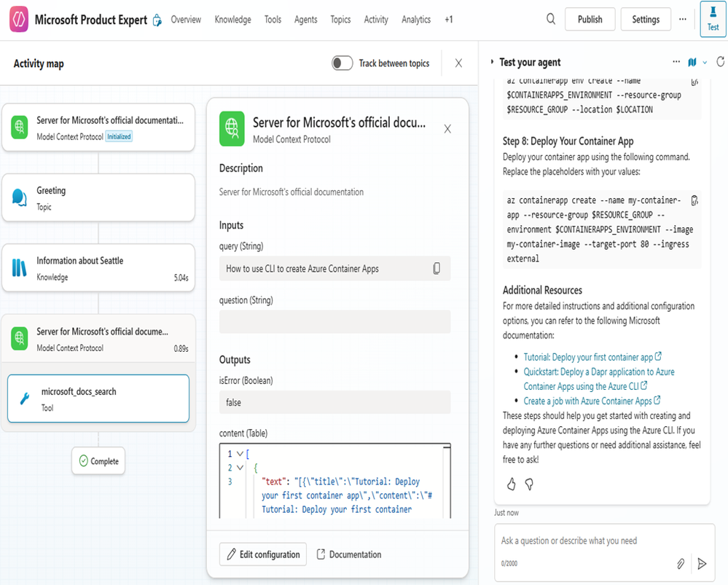
Task: Close the Activity map panel
Action: click(458, 63)
